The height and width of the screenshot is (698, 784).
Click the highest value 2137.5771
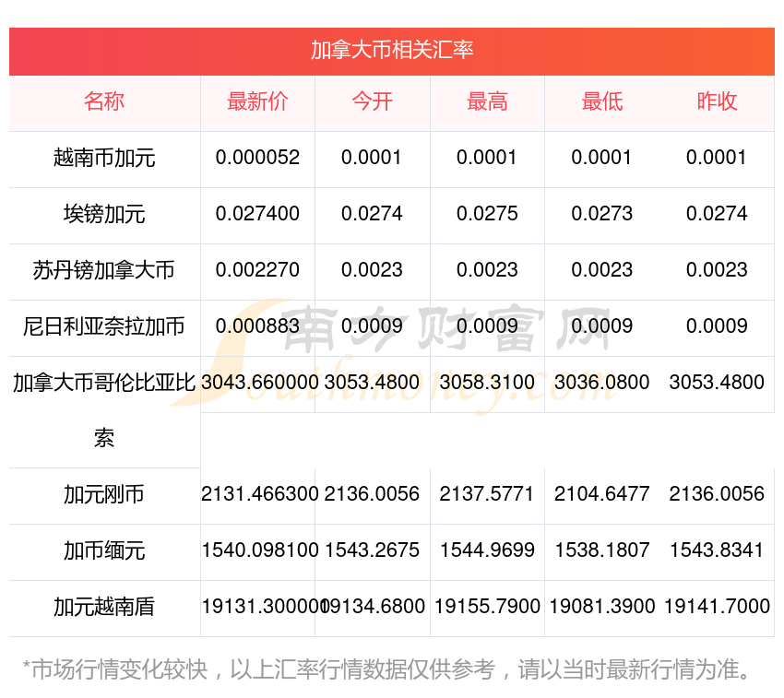(x=487, y=494)
